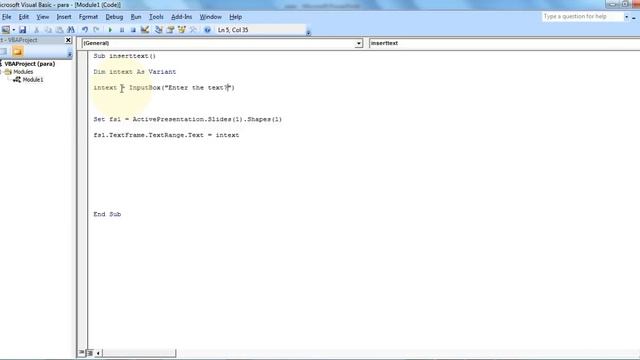Click the 'Type a question for help' box
The width and height of the screenshot is (640, 360).
pos(582,16)
